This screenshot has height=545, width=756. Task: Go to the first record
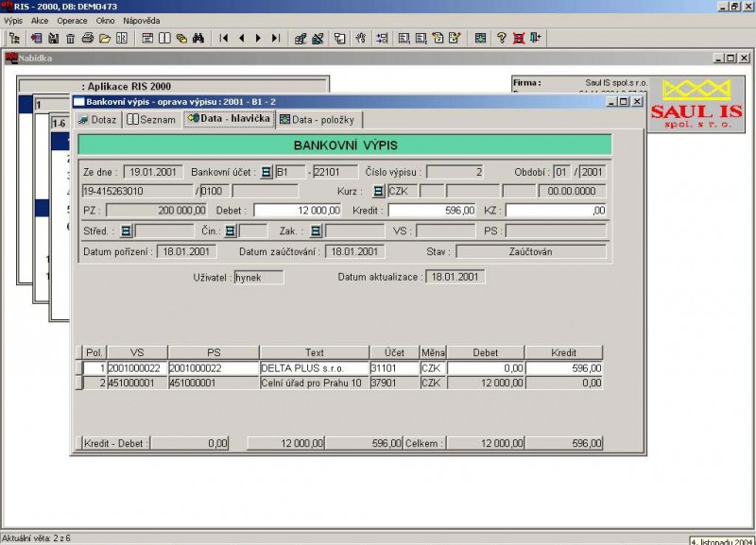click(224, 39)
